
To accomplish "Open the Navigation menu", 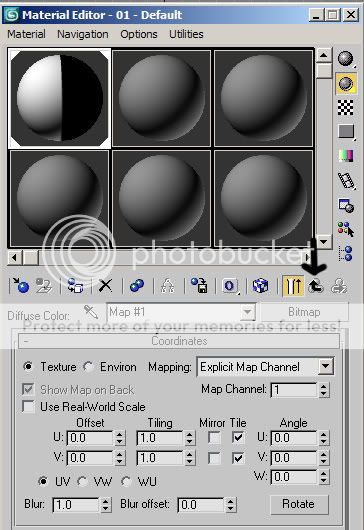I will pos(83,34).
